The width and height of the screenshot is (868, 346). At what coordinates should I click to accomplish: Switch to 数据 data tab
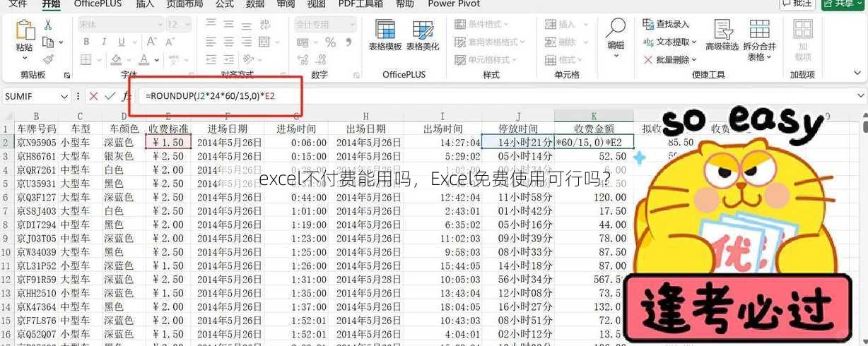(255, 4)
